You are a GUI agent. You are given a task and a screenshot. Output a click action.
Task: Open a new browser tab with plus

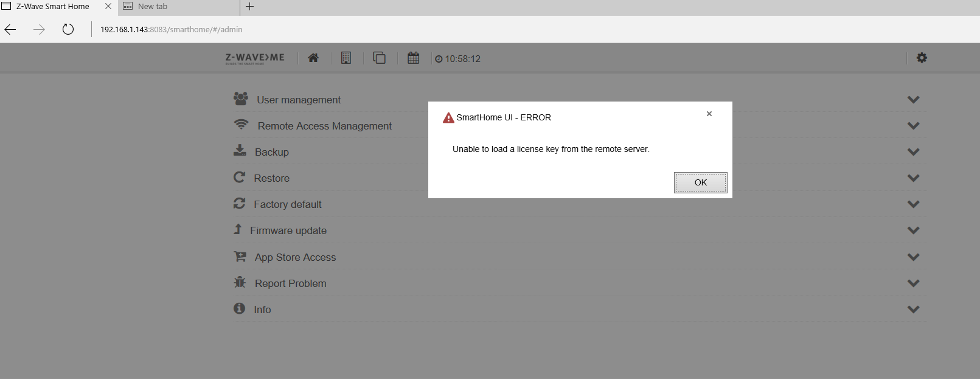pyautogui.click(x=250, y=7)
